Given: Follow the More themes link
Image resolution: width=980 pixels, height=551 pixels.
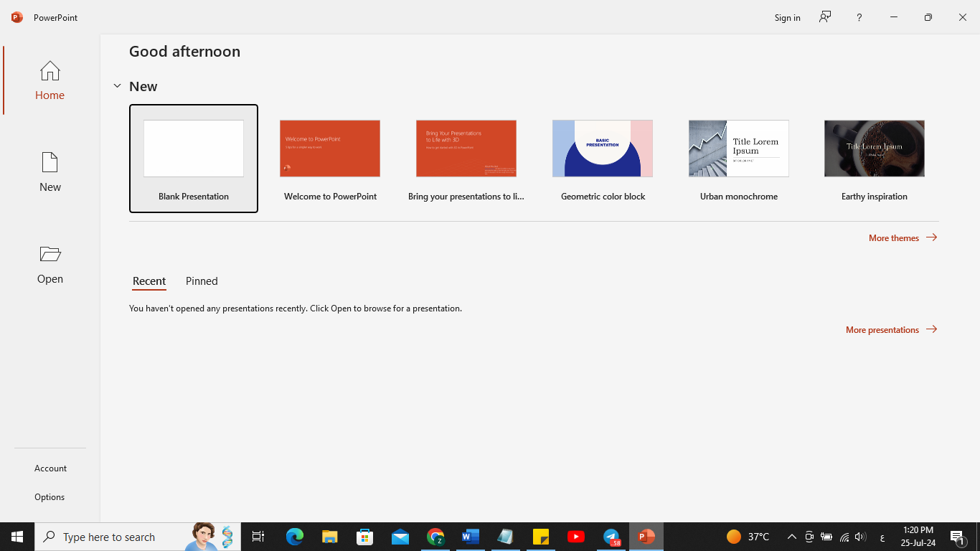Looking at the screenshot, I should click(903, 237).
